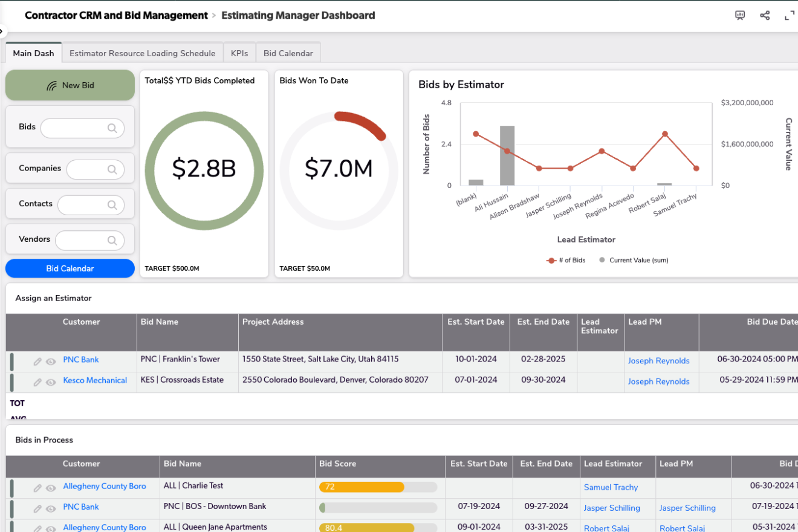This screenshot has height=532, width=798.
Task: Click pencil edit icon for PNC Bank row
Action: (x=37, y=362)
